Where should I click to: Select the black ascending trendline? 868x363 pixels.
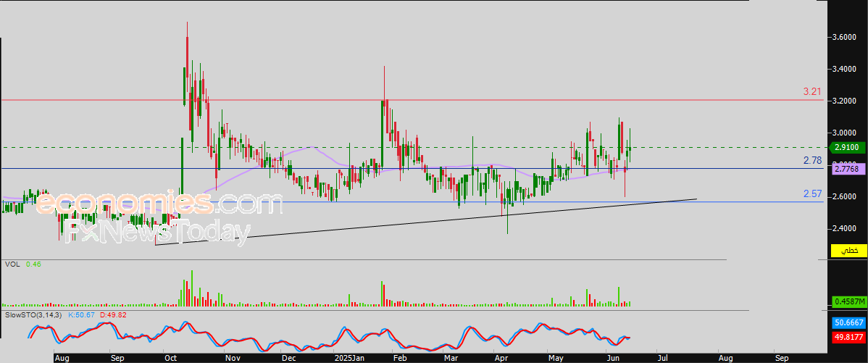426,221
